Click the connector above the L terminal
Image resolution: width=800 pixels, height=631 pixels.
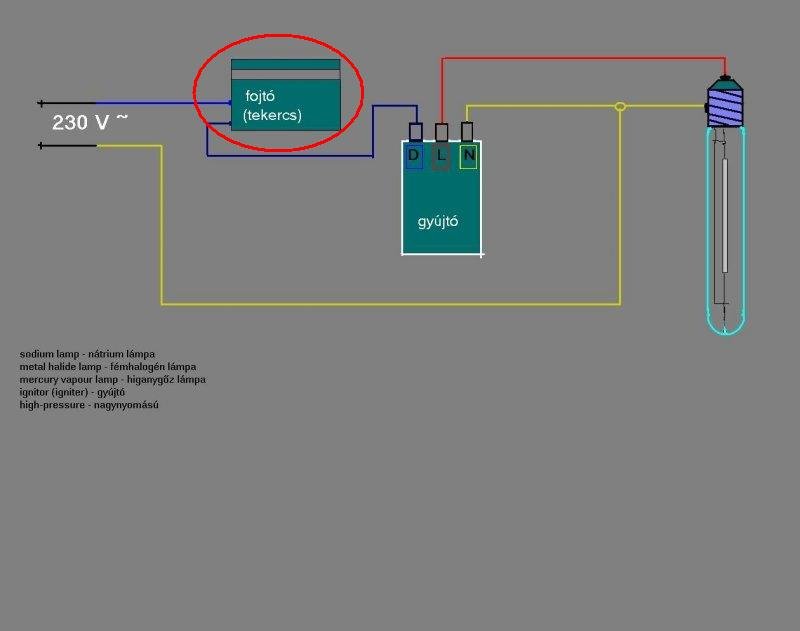[442, 132]
